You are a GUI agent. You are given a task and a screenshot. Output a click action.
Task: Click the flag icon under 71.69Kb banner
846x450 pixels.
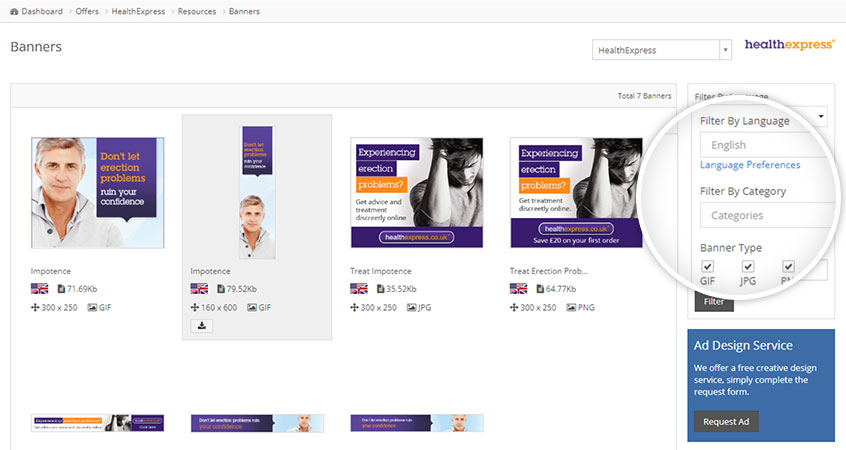[x=39, y=289]
